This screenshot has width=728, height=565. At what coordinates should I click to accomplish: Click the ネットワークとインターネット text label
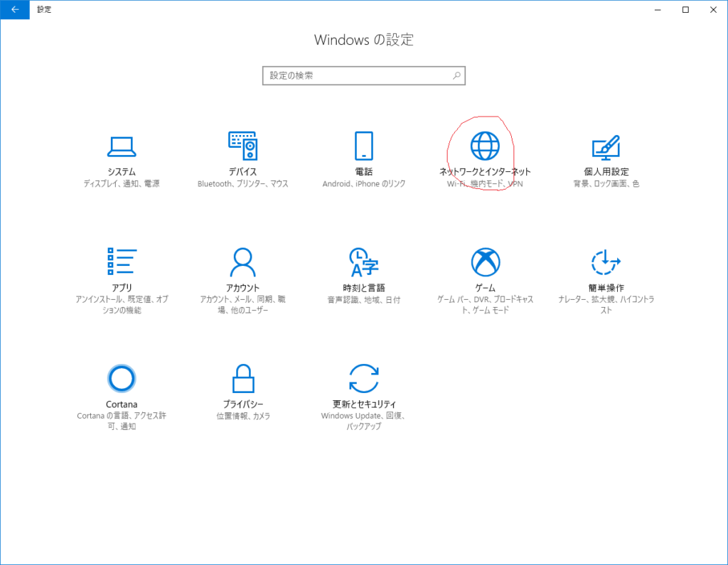click(x=485, y=172)
